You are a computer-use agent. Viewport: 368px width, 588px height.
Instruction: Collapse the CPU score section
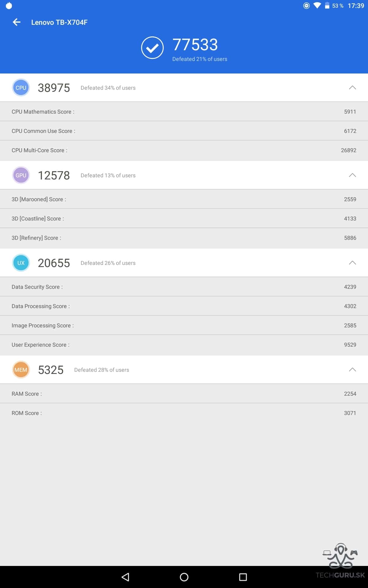(x=352, y=88)
